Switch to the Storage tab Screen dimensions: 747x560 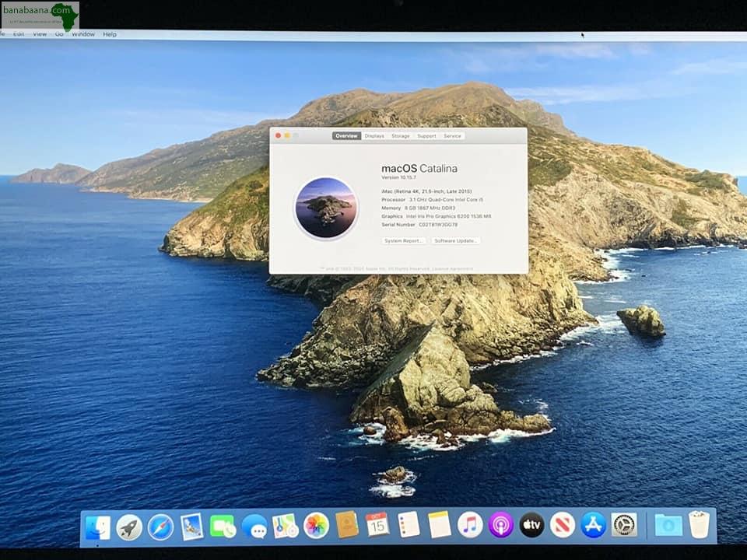pyautogui.click(x=401, y=135)
